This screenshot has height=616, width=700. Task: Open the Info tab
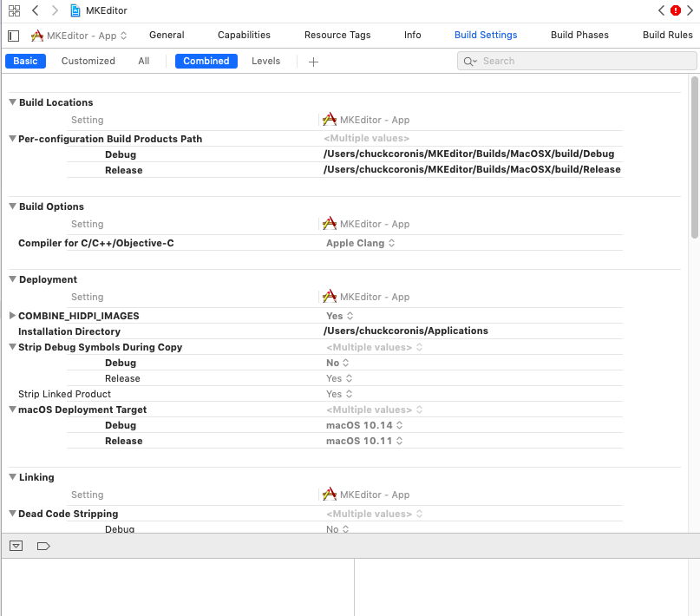pos(413,35)
